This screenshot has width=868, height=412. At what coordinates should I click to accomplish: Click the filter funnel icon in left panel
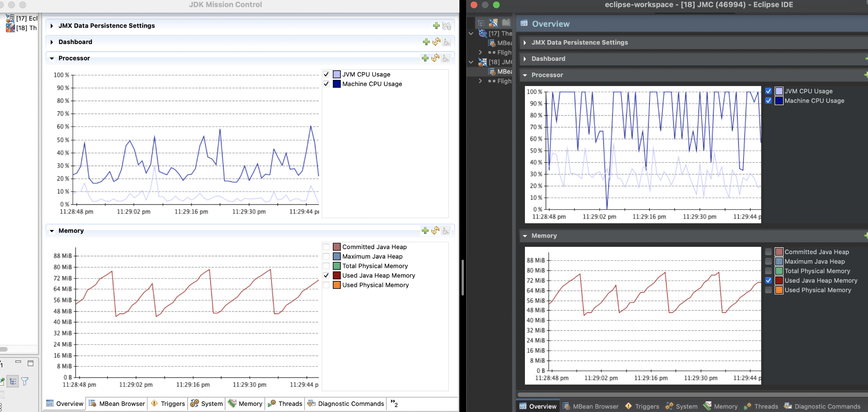[25, 381]
